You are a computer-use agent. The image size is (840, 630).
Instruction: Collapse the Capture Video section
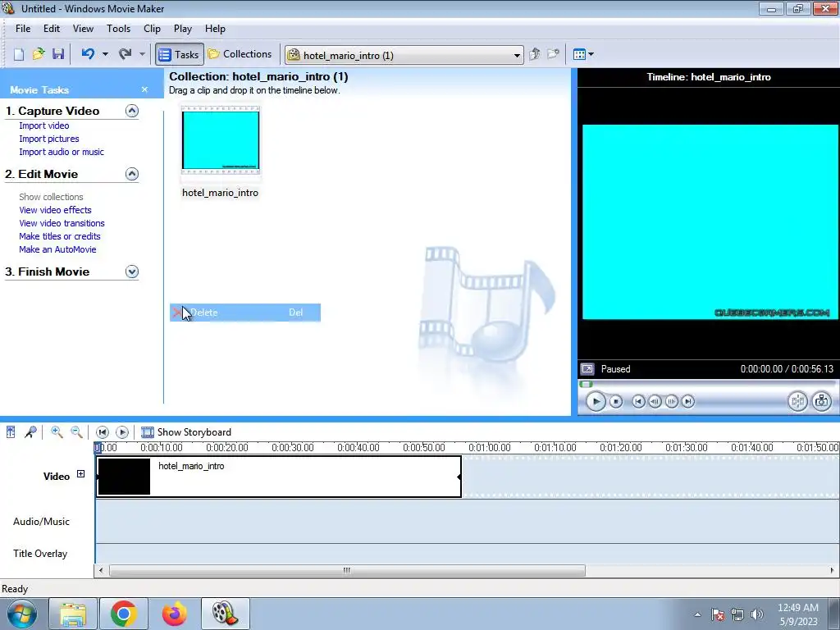(x=132, y=111)
